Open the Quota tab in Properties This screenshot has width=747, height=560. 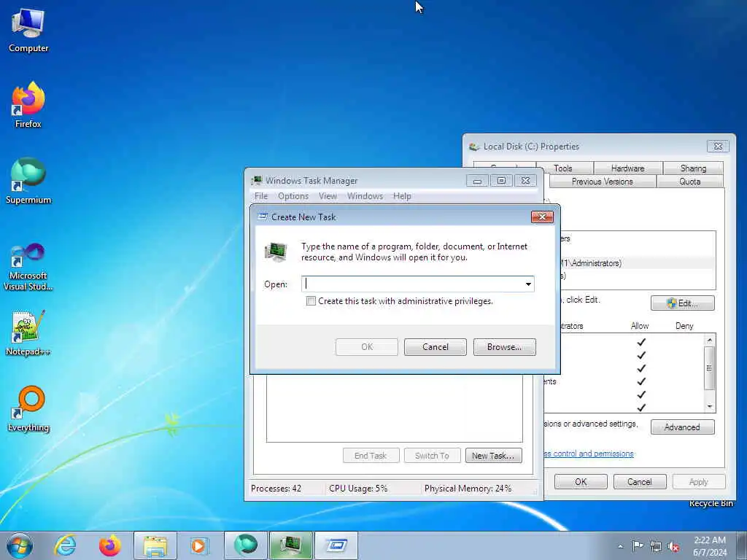689,182
